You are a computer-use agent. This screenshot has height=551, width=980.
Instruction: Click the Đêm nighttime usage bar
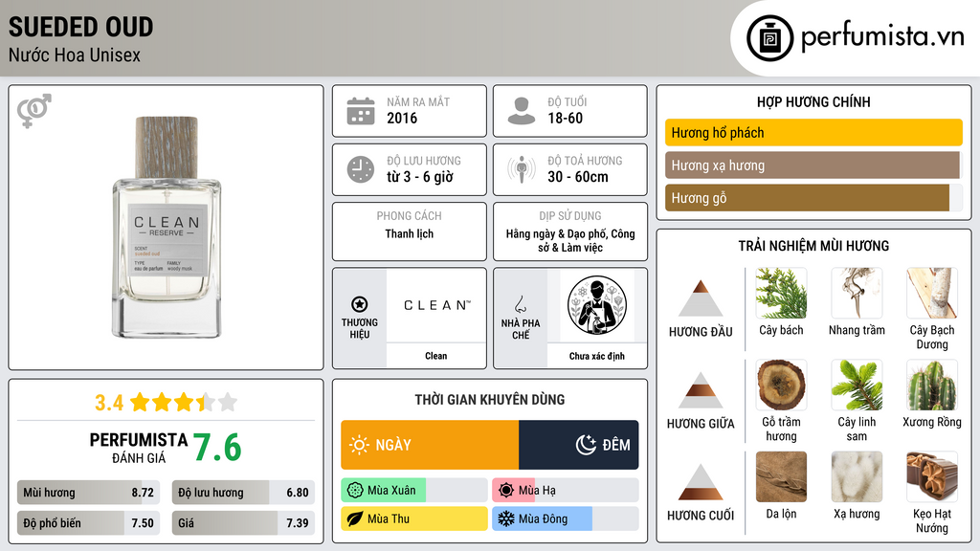579,445
